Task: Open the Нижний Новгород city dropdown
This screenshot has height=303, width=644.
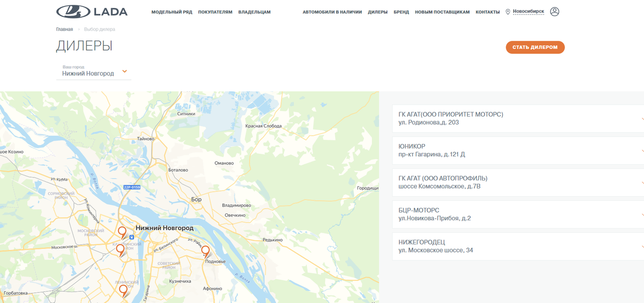Action: point(93,71)
